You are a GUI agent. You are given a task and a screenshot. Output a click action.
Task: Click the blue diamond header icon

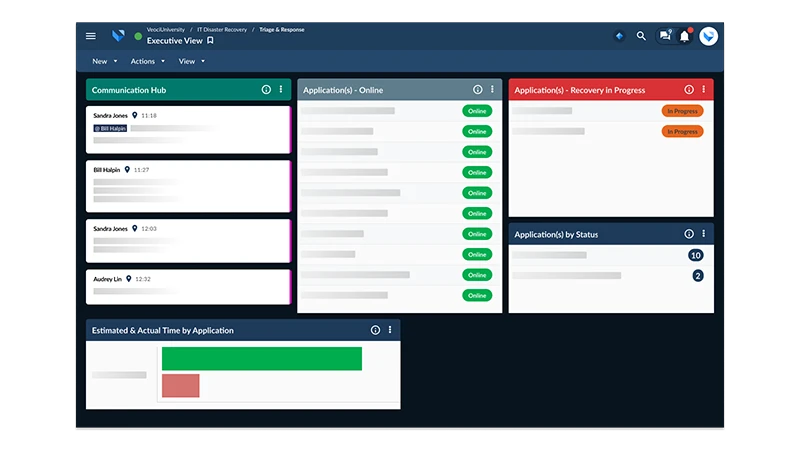pos(619,36)
